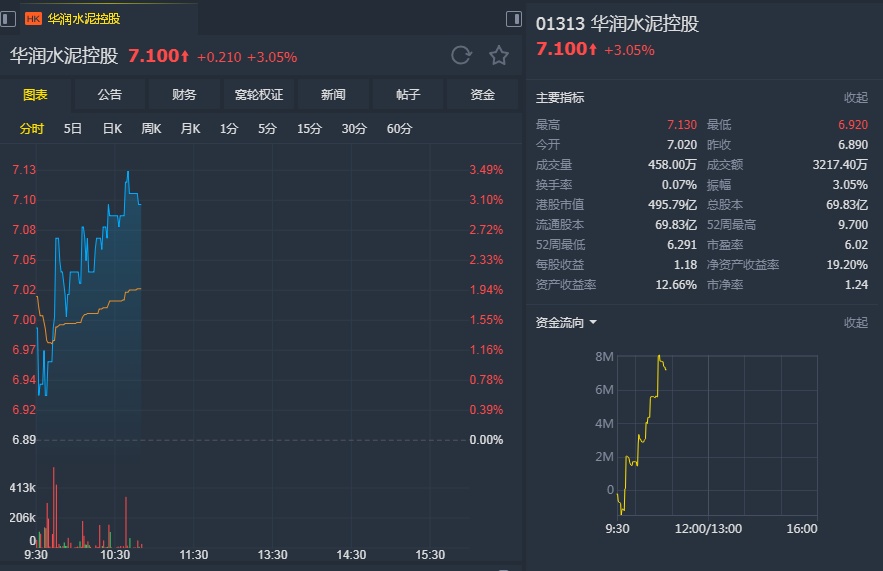This screenshot has width=883, height=571.
Task: Add stock to favorites with star icon
Action: [499, 55]
